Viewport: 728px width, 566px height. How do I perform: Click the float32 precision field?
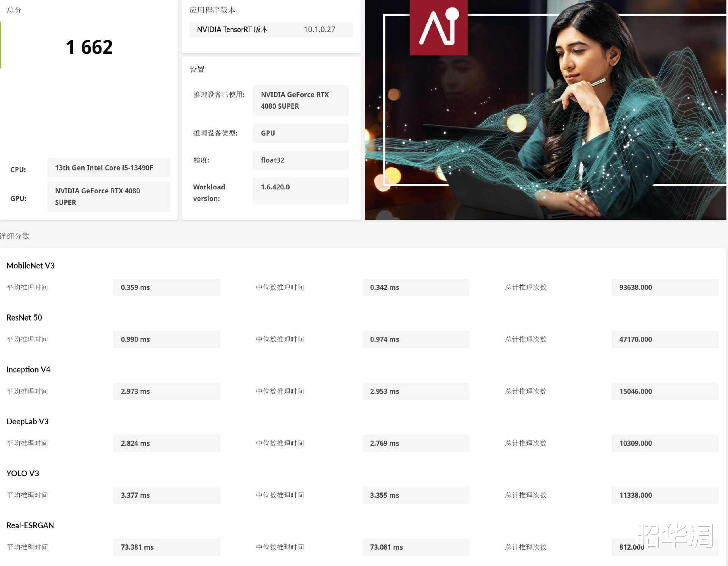coord(300,160)
